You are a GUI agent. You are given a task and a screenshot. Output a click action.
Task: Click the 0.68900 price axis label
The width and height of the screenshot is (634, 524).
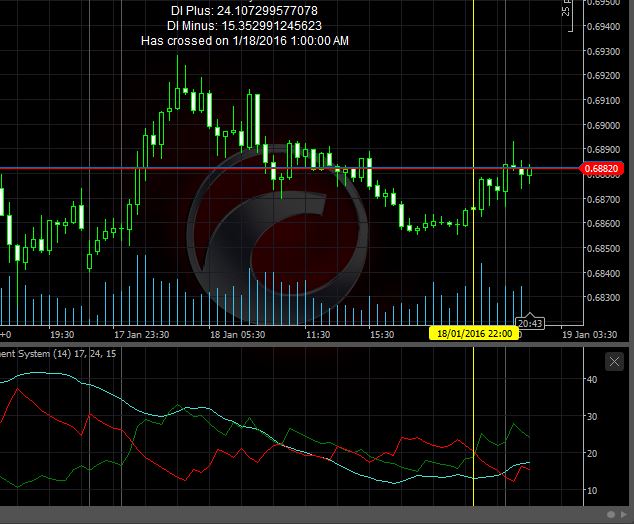(603, 150)
